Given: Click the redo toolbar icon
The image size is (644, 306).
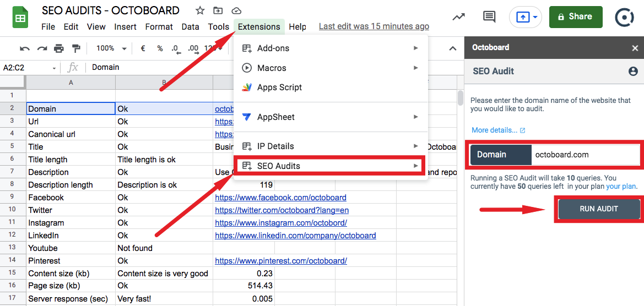Looking at the screenshot, I should click(x=42, y=48).
